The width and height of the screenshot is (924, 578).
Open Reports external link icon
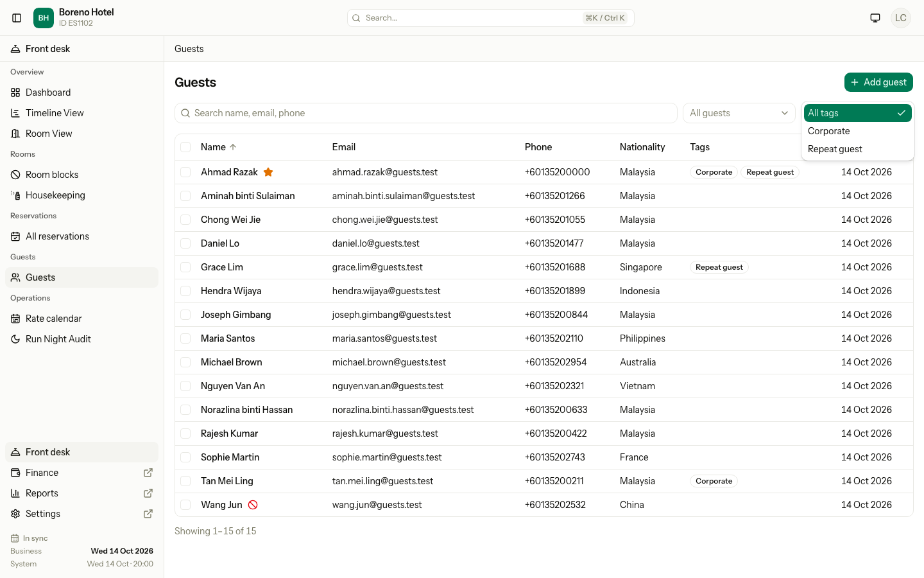coord(148,493)
